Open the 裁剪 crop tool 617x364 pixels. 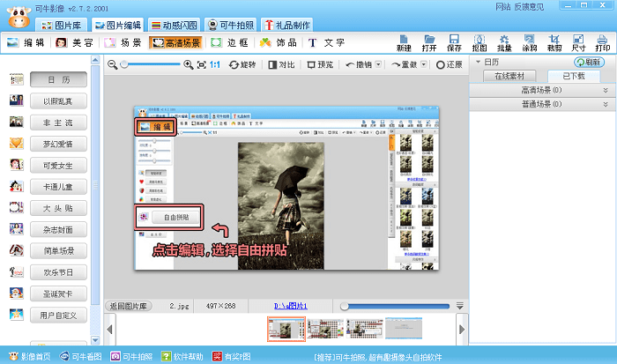(x=554, y=42)
